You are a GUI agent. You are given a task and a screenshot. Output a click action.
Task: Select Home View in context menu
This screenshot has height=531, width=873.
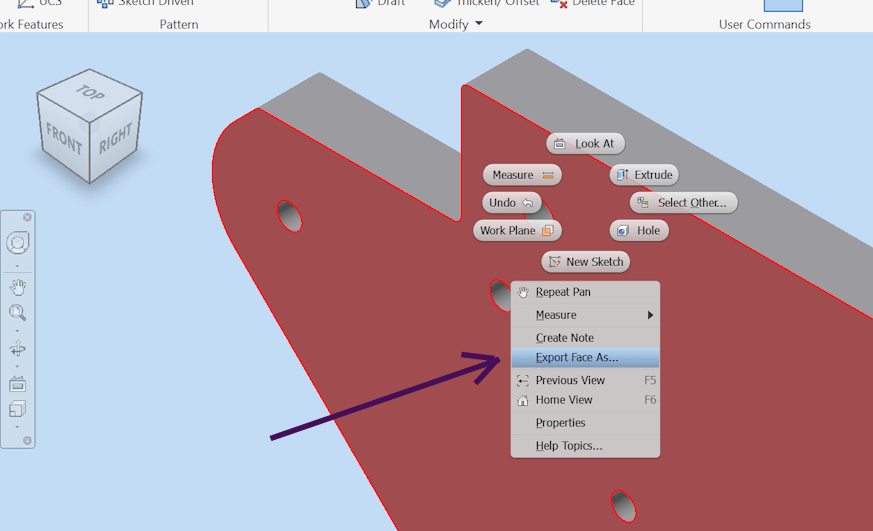(x=564, y=400)
